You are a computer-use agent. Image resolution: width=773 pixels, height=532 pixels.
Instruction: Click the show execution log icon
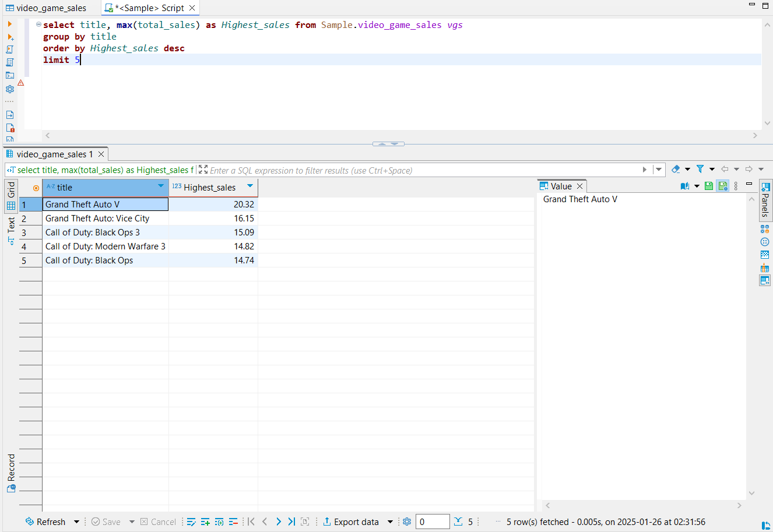[10, 128]
